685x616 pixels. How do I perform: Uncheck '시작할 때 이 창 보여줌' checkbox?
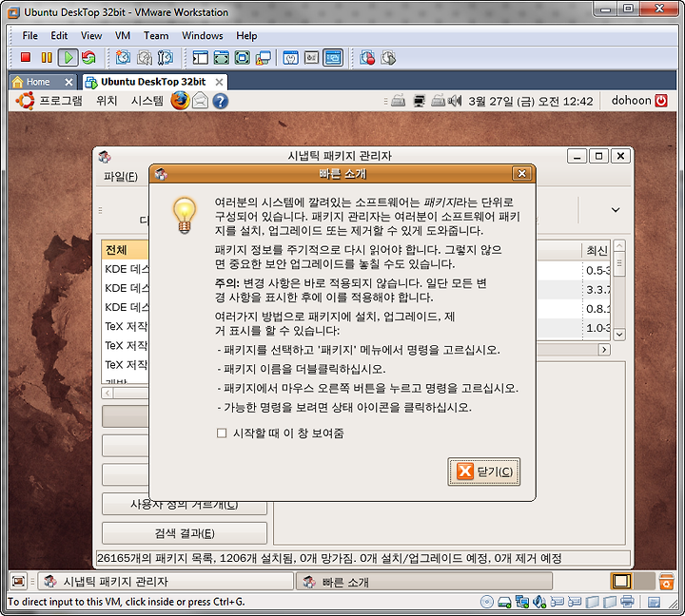[222, 433]
